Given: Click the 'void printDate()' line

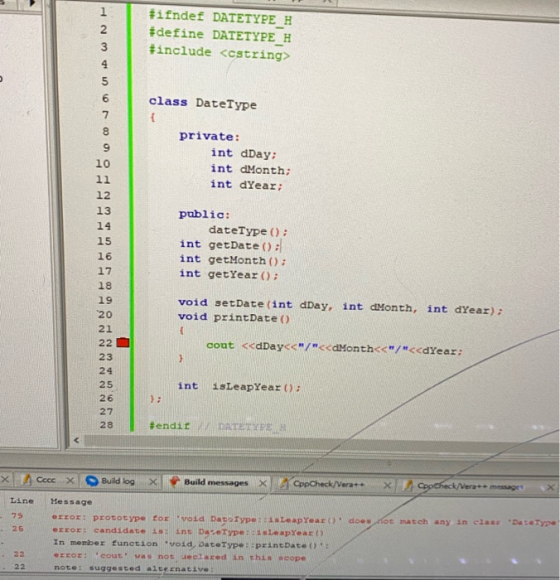Looking at the screenshot, I should click(x=234, y=318).
